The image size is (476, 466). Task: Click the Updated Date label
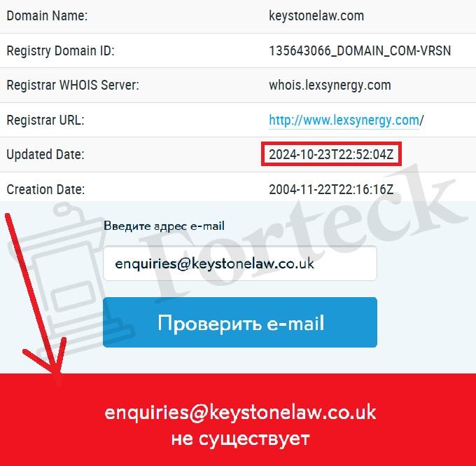(x=45, y=154)
